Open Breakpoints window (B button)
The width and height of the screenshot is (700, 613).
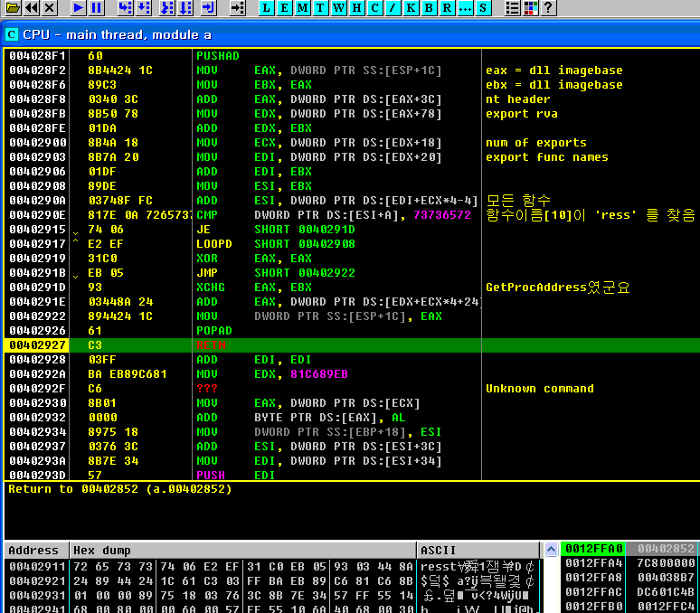pos(429,7)
